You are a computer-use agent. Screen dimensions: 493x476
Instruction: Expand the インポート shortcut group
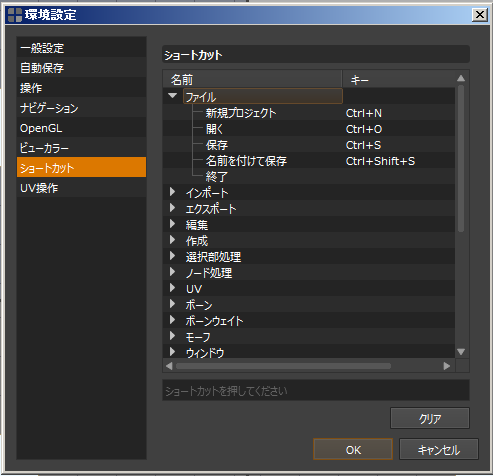point(172,192)
